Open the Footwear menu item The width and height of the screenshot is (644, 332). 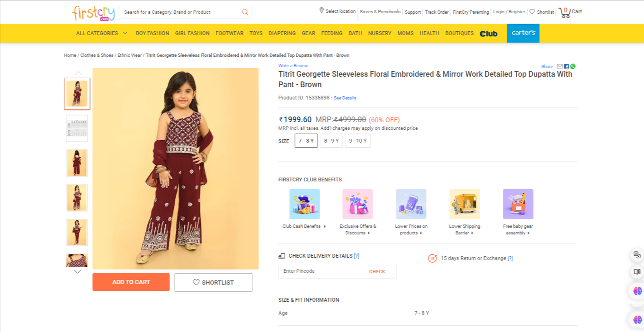tap(229, 33)
